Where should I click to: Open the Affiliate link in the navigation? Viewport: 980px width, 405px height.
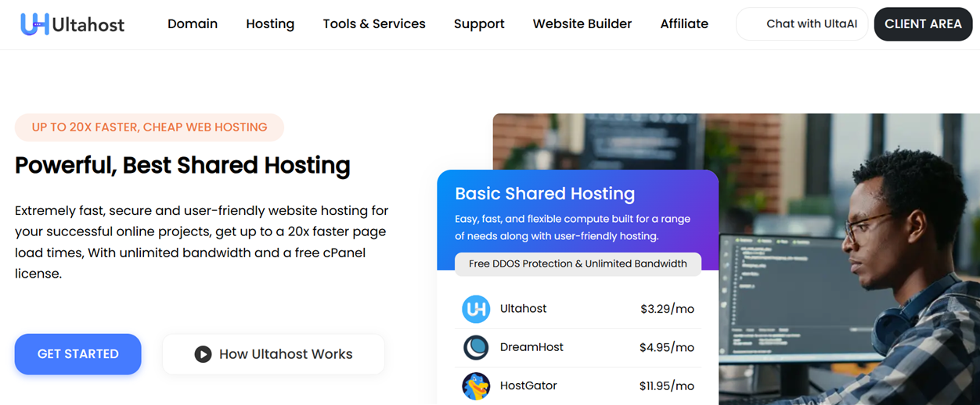[684, 24]
